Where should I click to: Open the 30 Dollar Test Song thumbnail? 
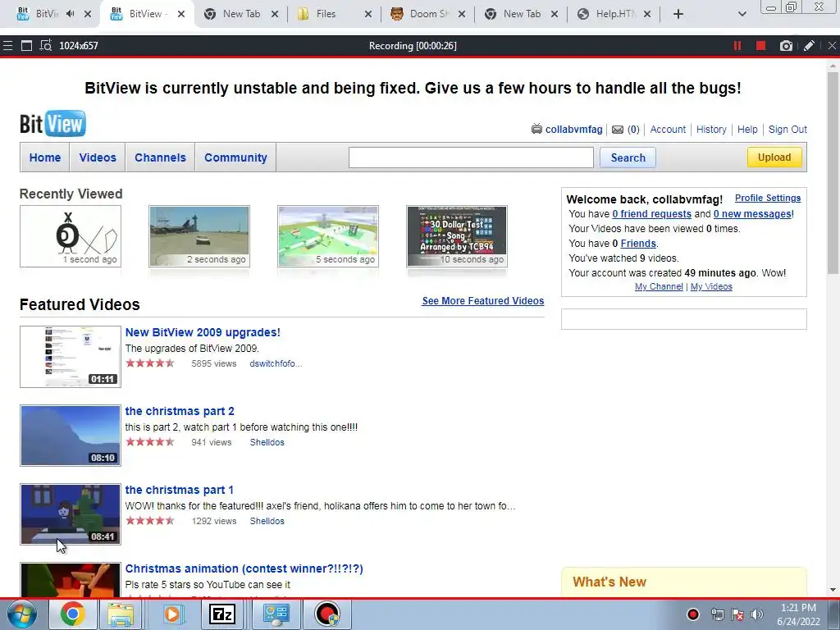(x=457, y=236)
